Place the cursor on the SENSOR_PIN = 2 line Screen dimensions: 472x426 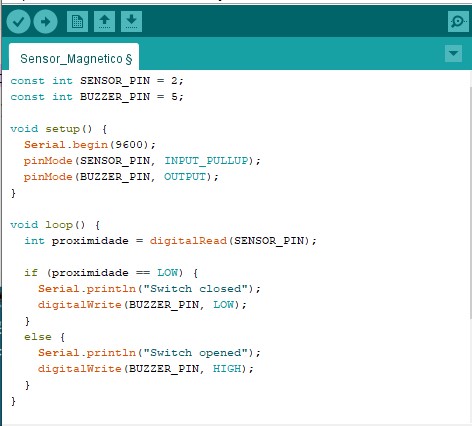coord(97,81)
